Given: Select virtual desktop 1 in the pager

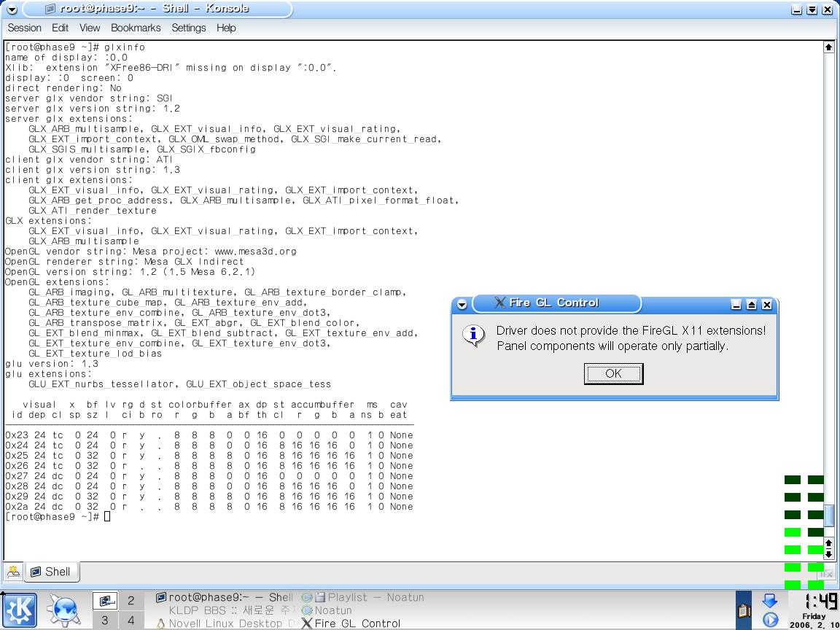Looking at the screenshot, I should (105, 601).
